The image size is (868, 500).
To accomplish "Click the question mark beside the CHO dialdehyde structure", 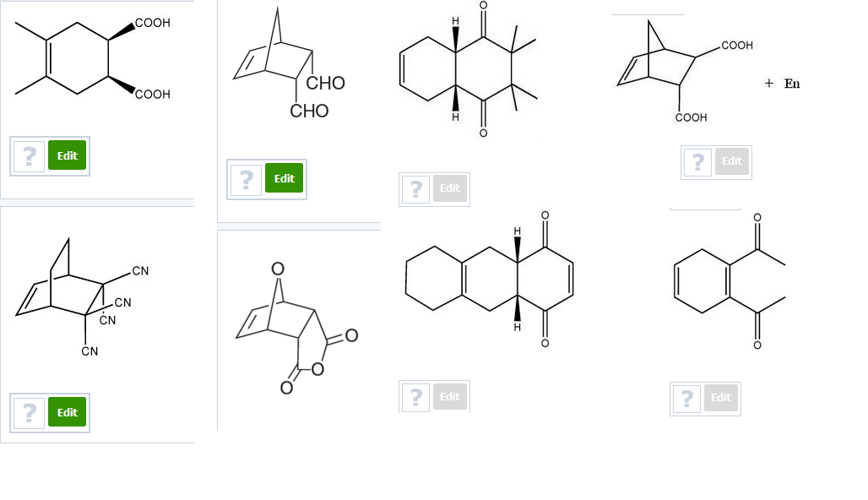I will [245, 178].
